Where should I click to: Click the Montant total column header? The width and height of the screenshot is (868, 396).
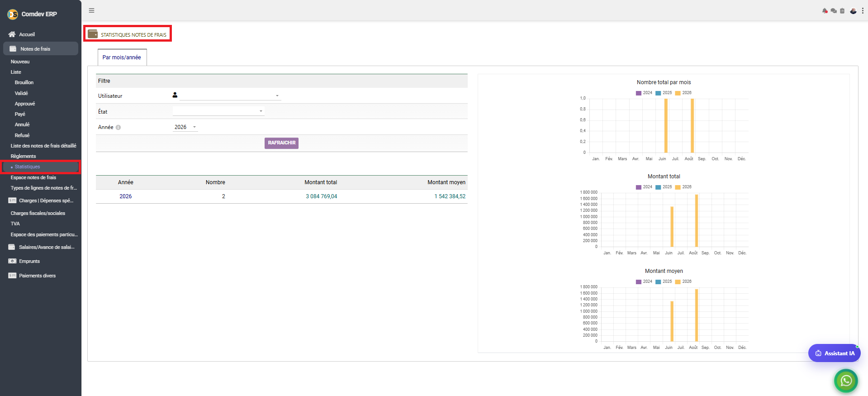coord(321,182)
